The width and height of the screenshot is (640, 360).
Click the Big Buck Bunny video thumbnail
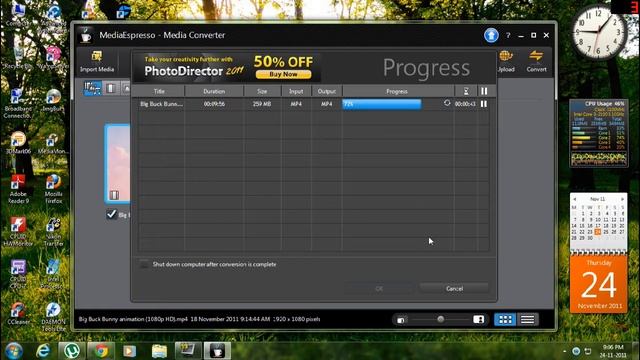point(118,164)
